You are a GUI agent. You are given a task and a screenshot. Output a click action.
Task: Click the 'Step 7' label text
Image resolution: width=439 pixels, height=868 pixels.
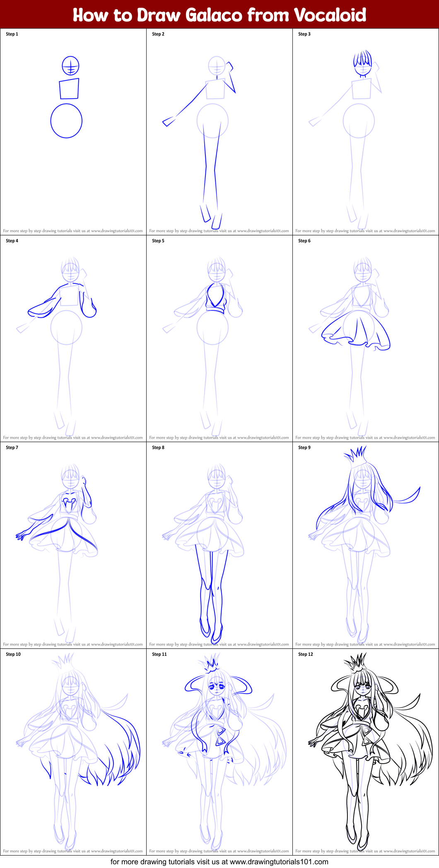coord(12,447)
